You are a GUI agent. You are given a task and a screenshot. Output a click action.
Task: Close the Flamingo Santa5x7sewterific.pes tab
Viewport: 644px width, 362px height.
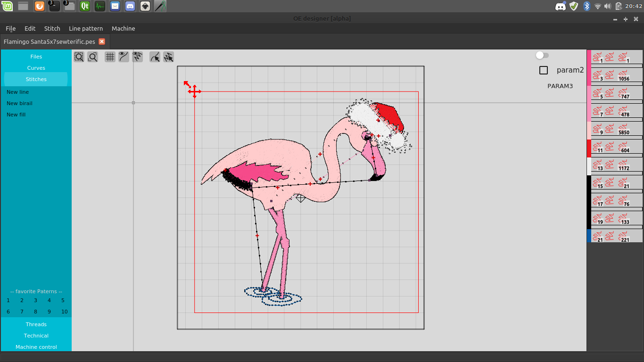[102, 41]
